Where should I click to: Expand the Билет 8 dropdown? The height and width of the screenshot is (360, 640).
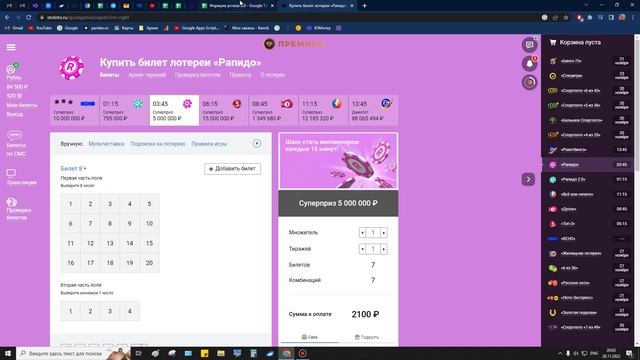73,169
